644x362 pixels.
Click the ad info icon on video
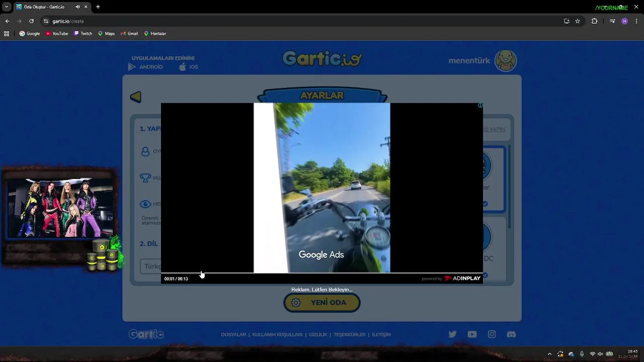[x=480, y=106]
